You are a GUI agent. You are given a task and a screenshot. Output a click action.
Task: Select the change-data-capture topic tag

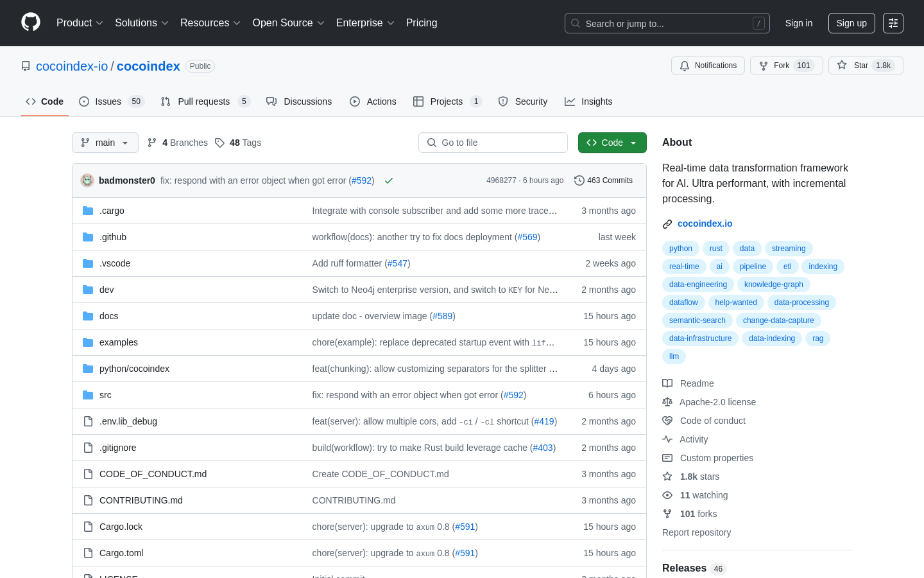tap(778, 320)
